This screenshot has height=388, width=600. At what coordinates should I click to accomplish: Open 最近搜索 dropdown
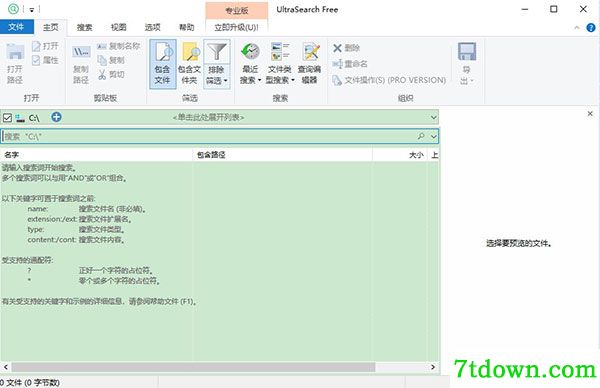click(251, 64)
